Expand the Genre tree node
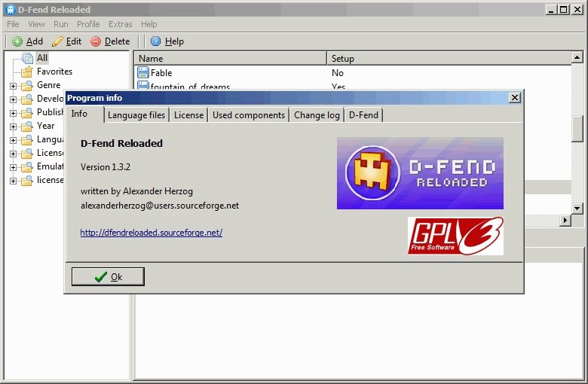 13,86
